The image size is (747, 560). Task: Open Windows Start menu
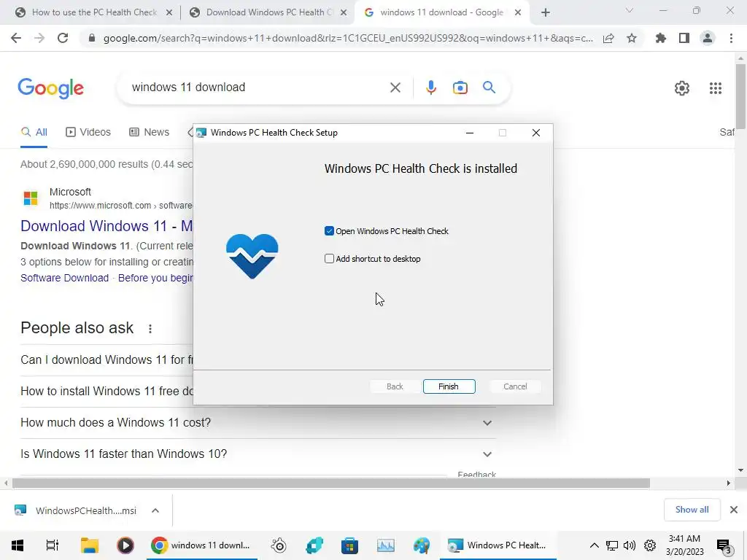(x=18, y=545)
